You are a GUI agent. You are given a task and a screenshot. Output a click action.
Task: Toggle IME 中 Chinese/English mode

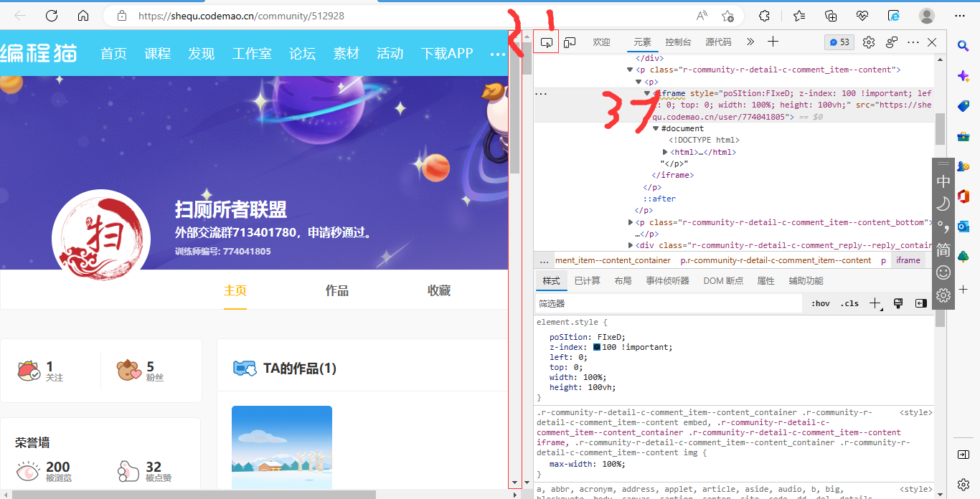(943, 181)
